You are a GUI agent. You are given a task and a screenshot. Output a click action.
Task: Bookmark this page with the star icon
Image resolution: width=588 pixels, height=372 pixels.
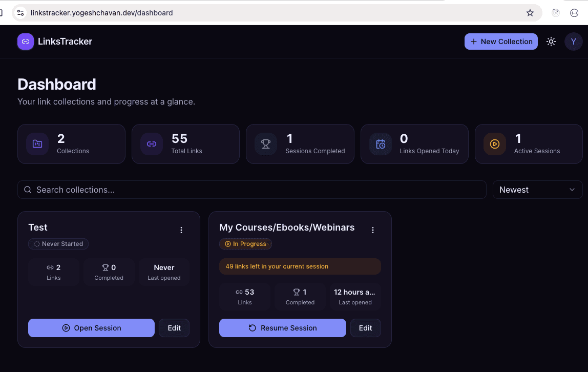click(530, 13)
